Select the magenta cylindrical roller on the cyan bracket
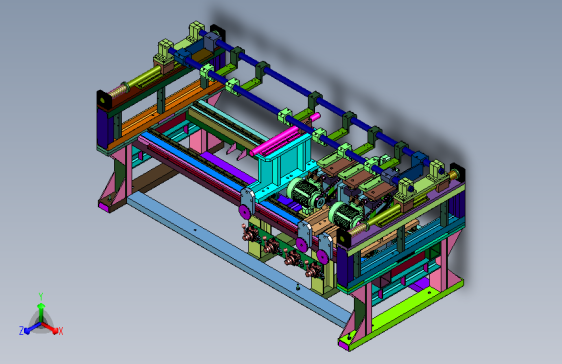This screenshot has height=364, width=562. click(x=285, y=135)
